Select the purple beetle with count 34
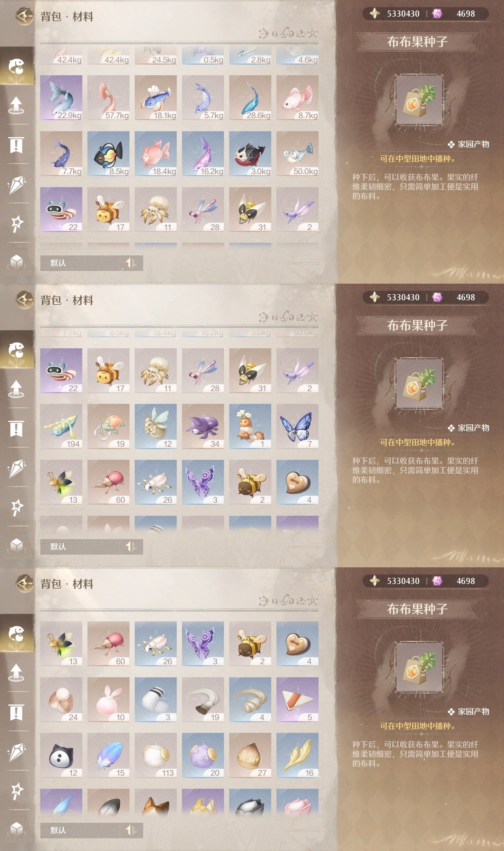 point(203,426)
